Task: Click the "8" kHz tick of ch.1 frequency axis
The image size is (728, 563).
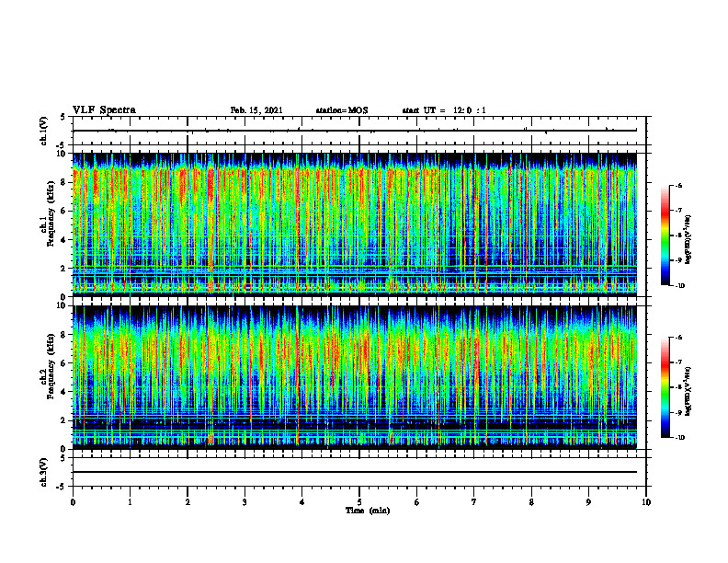Action: pos(63,182)
